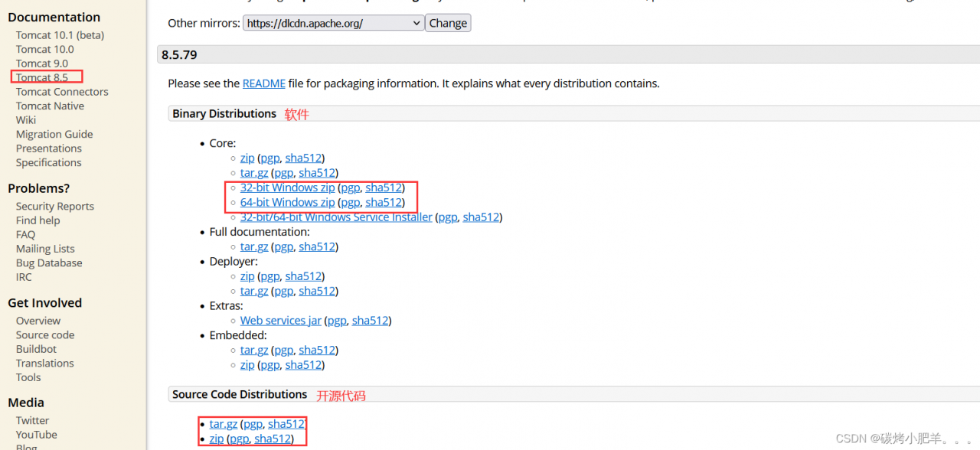The height and width of the screenshot is (450, 980).
Task: Click the Documentation sidebar heading
Action: [54, 17]
